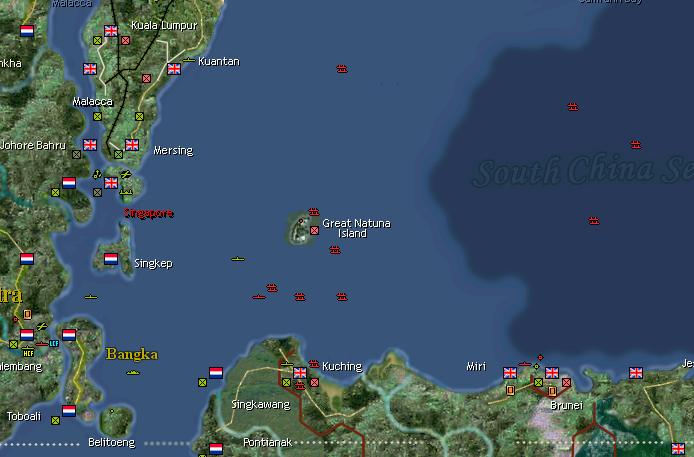The height and width of the screenshot is (457, 694).
Task: Click the orange unit below Miri flag
Action: point(510,391)
